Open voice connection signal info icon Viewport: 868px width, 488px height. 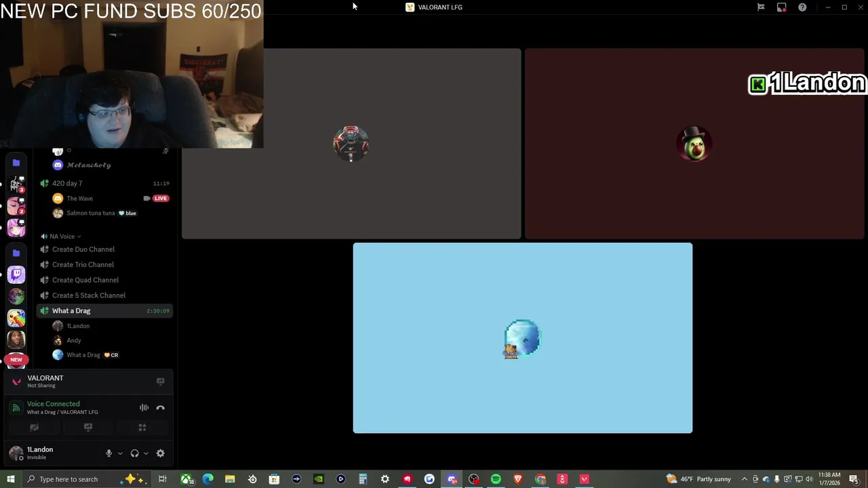(16, 407)
